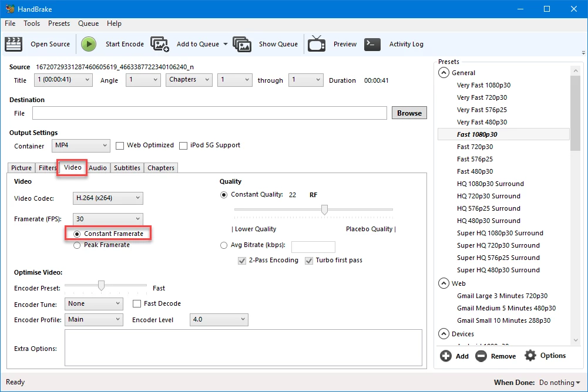Collapse the Web presets group
The height and width of the screenshot is (392, 588).
[x=443, y=283]
